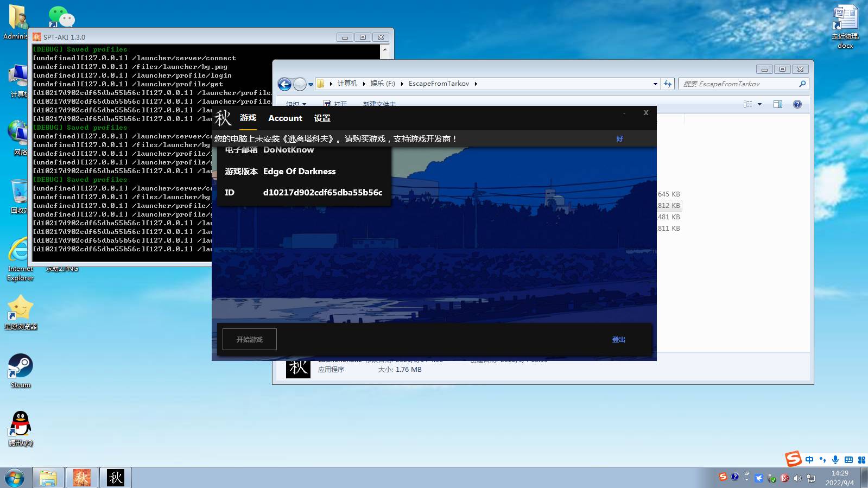Click the refresh icon beside address bar
The height and width of the screenshot is (488, 868).
click(x=668, y=84)
